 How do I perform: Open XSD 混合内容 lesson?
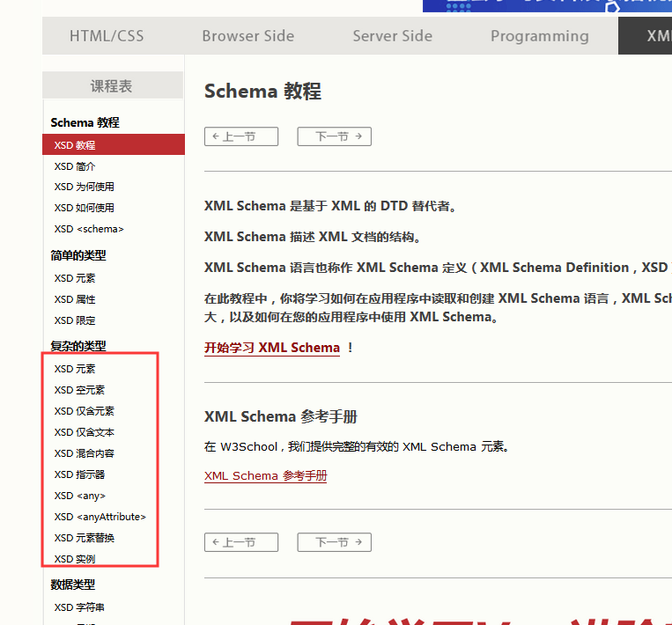click(84, 453)
